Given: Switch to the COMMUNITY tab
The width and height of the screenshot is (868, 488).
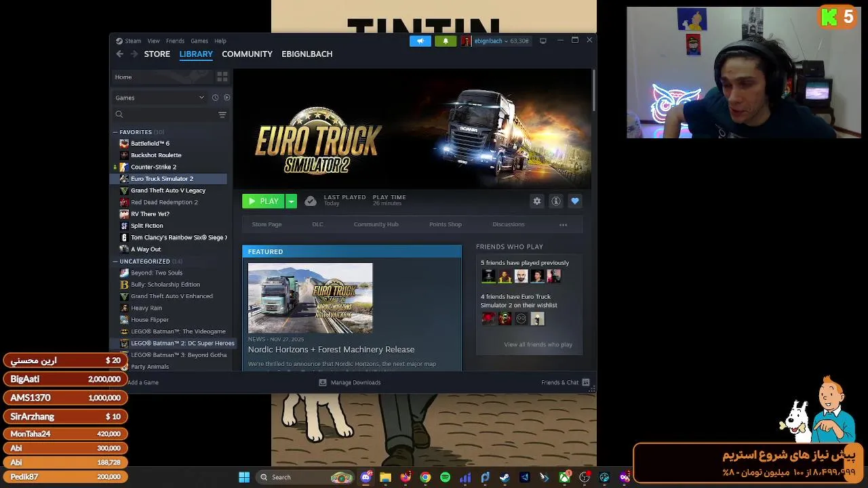Looking at the screenshot, I should tap(247, 54).
